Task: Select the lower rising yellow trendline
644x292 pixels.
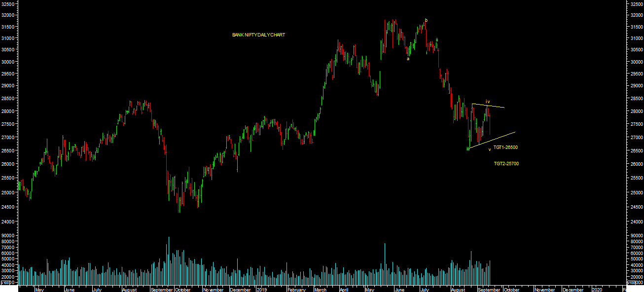Action: (493, 140)
